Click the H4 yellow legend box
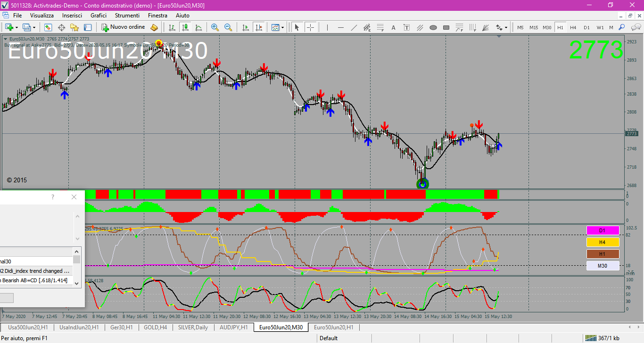This screenshot has width=644, height=343. click(x=602, y=242)
